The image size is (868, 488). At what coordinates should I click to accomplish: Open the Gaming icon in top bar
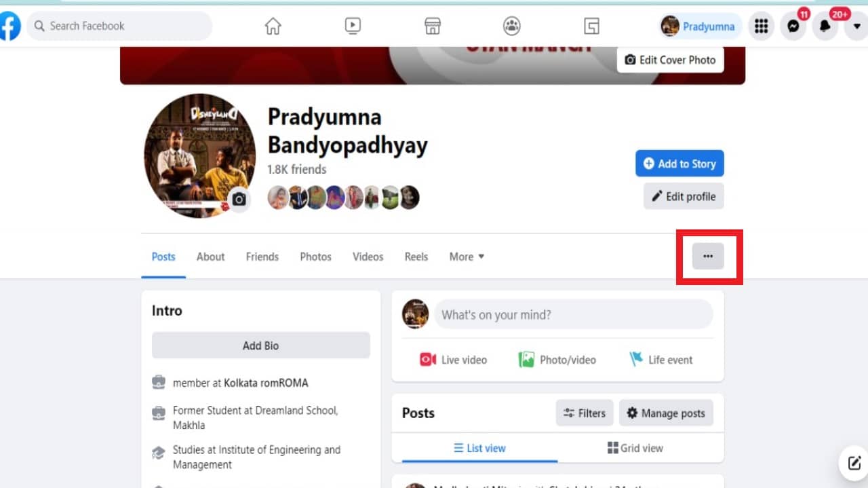point(591,26)
